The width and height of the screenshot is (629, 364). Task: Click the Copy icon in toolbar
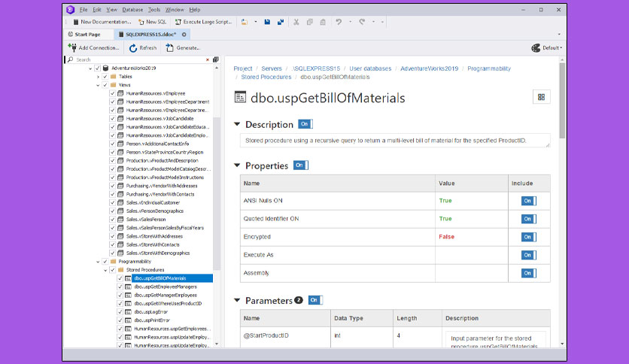(x=310, y=22)
